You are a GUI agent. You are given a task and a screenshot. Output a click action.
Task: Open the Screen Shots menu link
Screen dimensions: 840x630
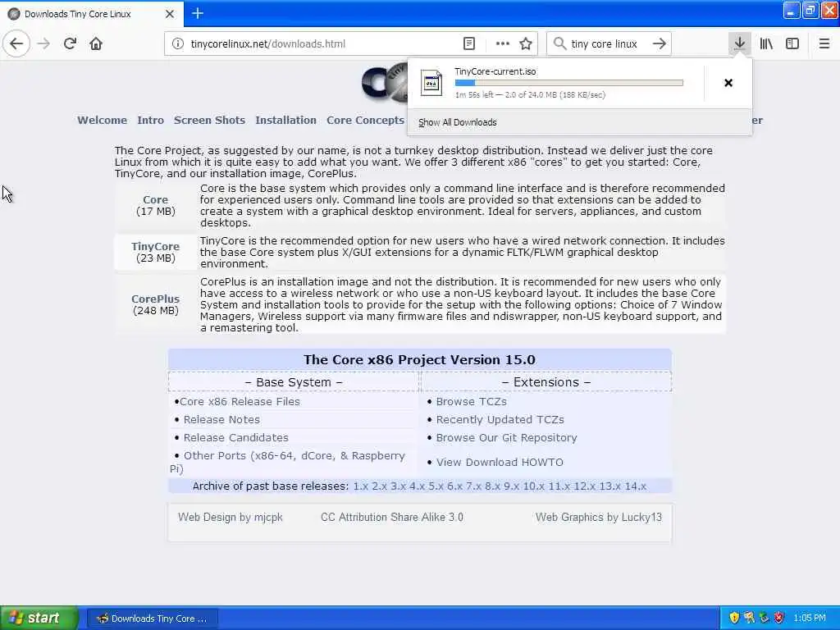[209, 120]
